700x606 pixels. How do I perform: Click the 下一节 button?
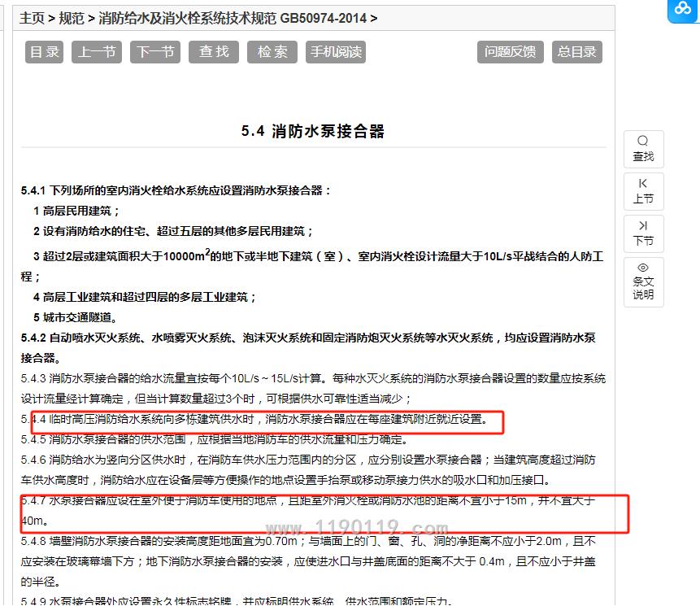[155, 52]
